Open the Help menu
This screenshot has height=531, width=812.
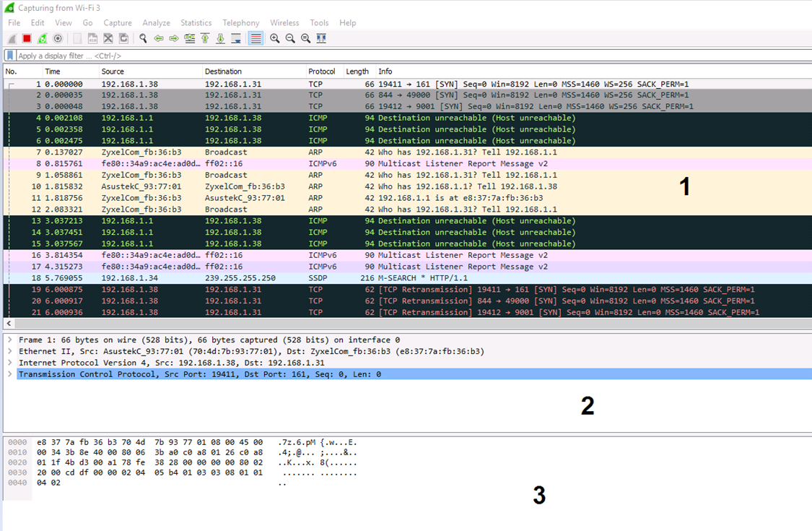point(347,23)
